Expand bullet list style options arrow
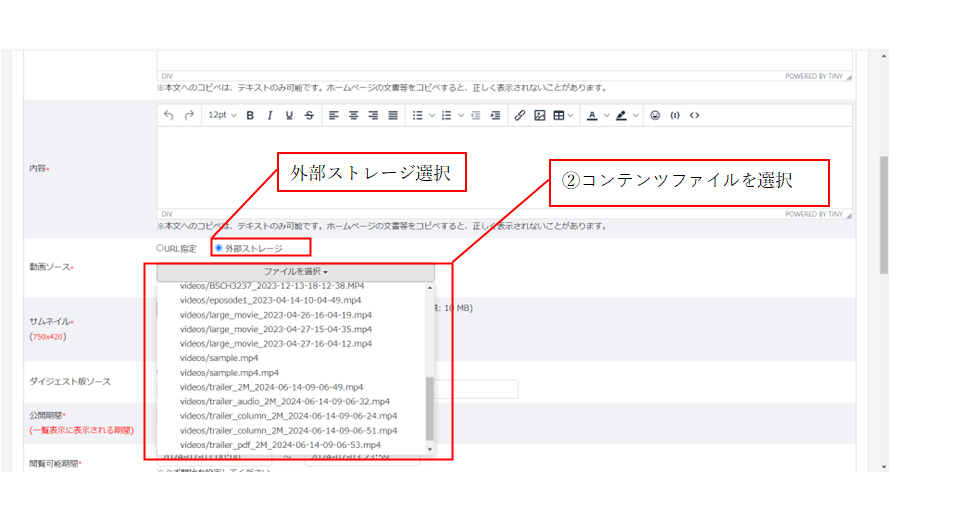 (x=431, y=116)
